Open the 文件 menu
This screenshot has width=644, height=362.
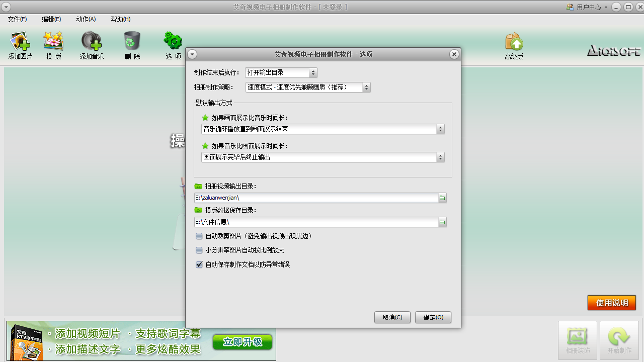click(17, 19)
